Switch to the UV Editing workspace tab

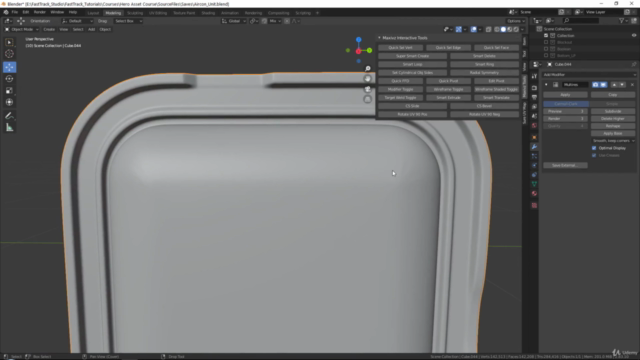tap(158, 13)
